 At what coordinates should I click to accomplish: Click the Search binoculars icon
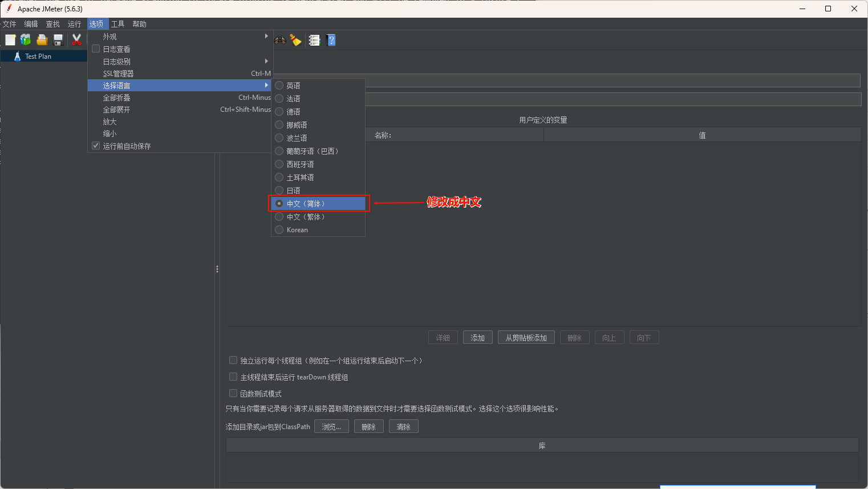pos(280,40)
